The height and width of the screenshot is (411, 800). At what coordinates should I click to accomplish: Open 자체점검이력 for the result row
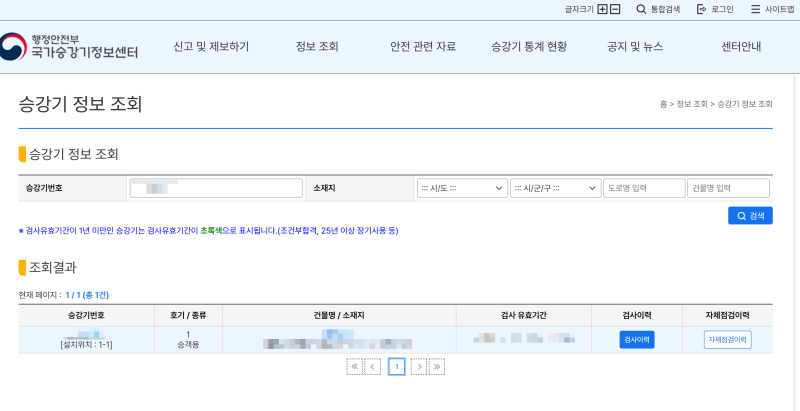(728, 340)
